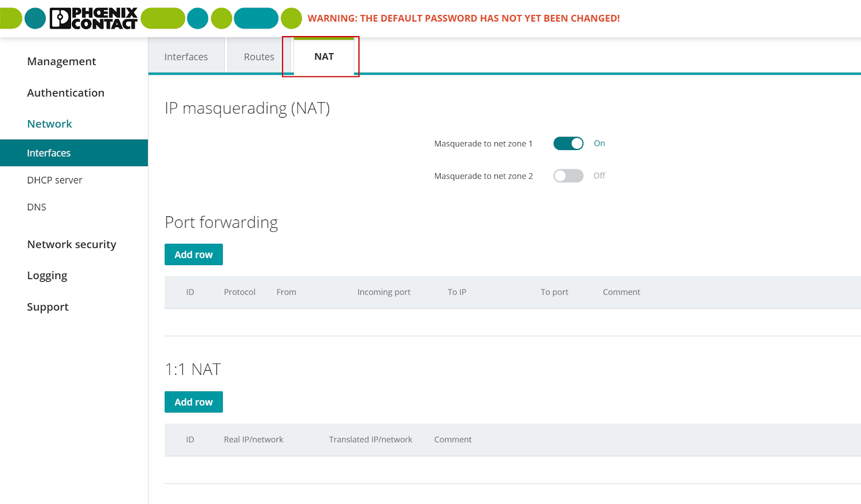Open Management in the sidebar

point(61,61)
